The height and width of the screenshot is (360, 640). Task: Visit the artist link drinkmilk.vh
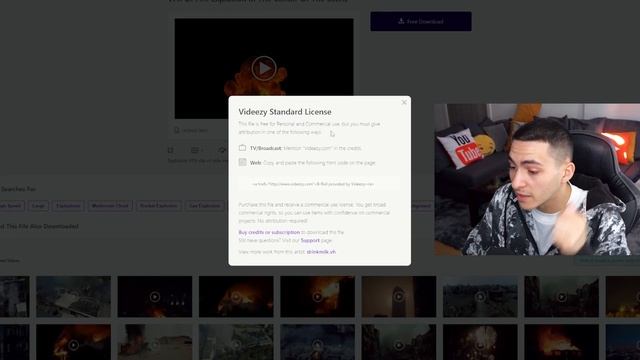coord(321,252)
